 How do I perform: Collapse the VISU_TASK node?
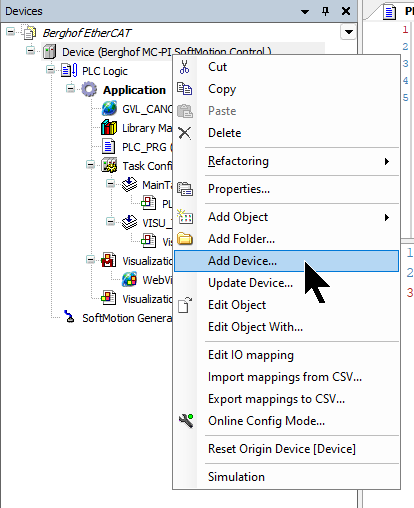[110, 222]
